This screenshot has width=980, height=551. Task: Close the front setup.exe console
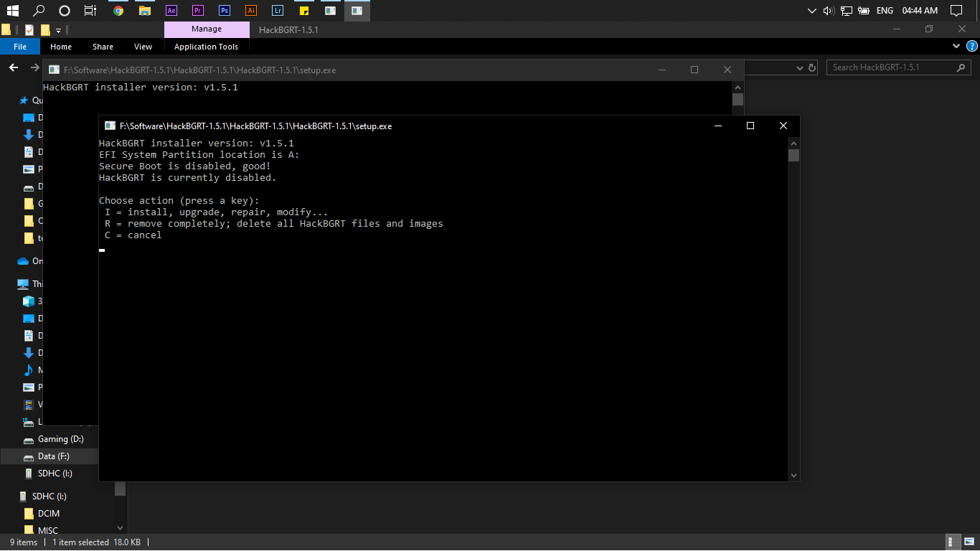(x=783, y=126)
